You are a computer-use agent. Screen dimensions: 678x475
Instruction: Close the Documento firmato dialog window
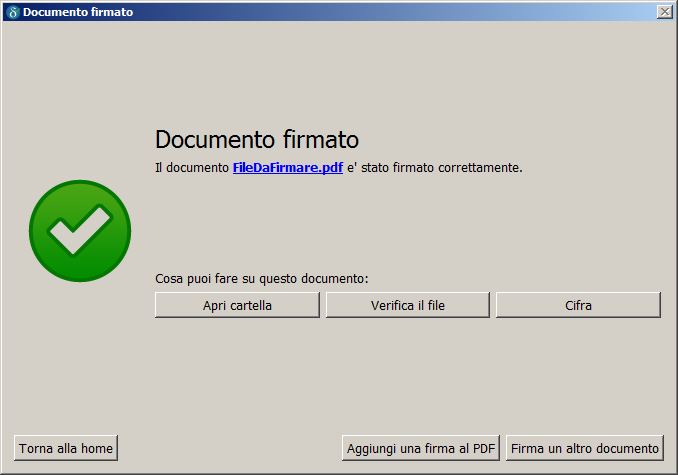click(x=664, y=12)
